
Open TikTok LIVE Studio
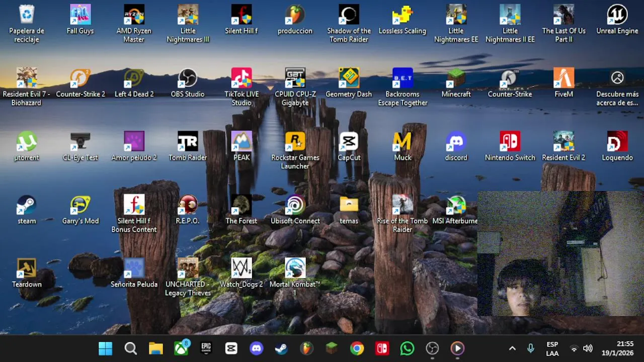click(x=242, y=87)
